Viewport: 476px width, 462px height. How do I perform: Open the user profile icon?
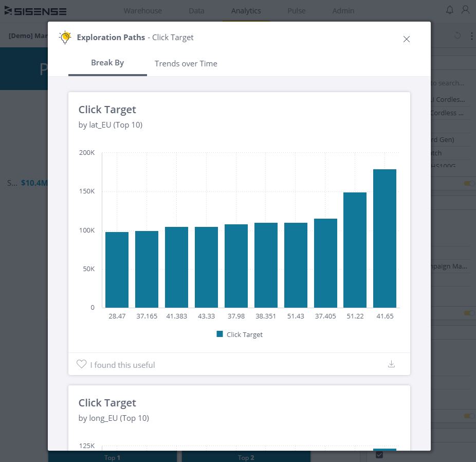pyautogui.click(x=465, y=10)
